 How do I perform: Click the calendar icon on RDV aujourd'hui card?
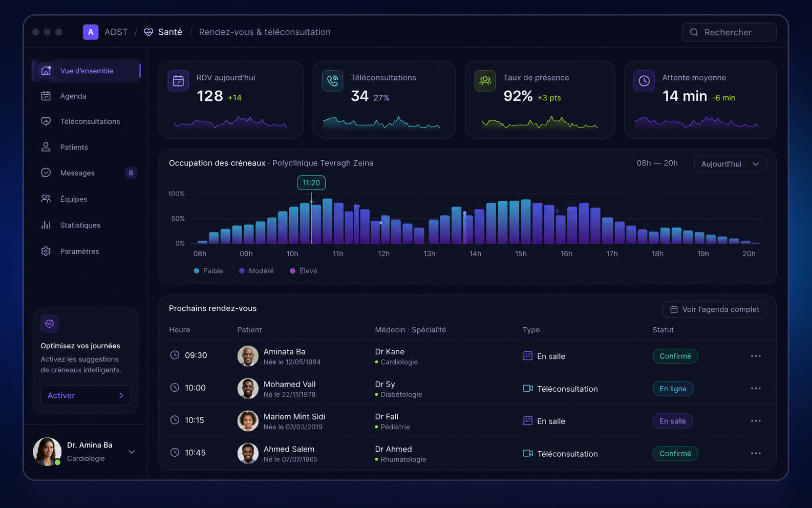pos(178,81)
